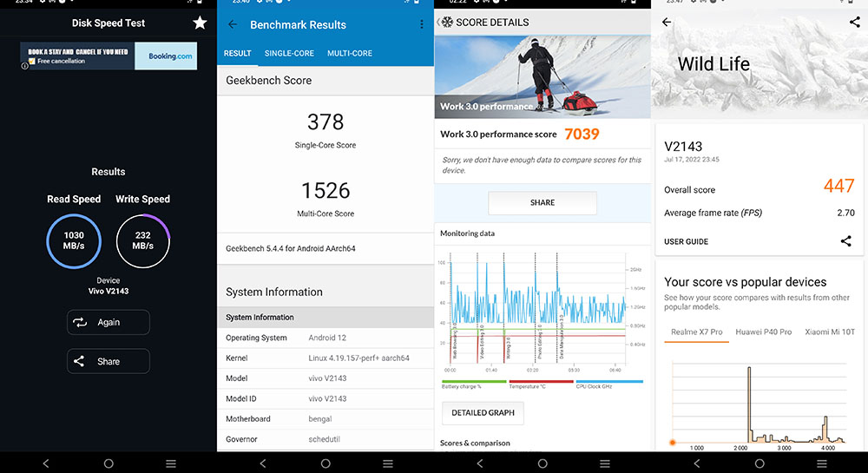Tap share icon at top of Wild Life screen
Viewport: 868px width, 473px height.
[854, 22]
